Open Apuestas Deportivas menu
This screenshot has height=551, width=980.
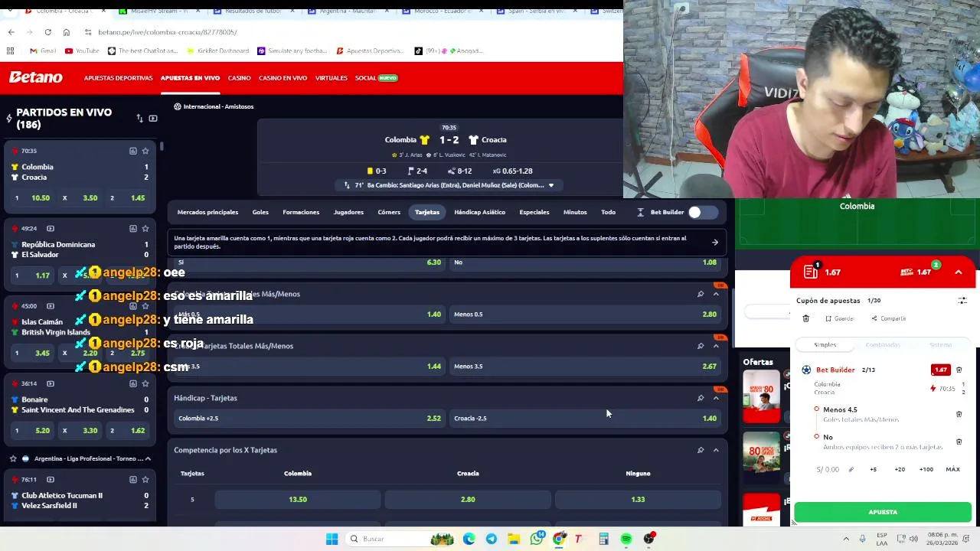(118, 78)
